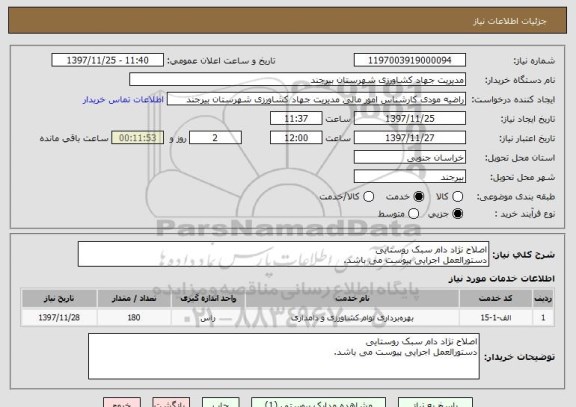This screenshot has width=576, height=407.
Task: Click the توضیحات خریدار label
Action: (519, 357)
